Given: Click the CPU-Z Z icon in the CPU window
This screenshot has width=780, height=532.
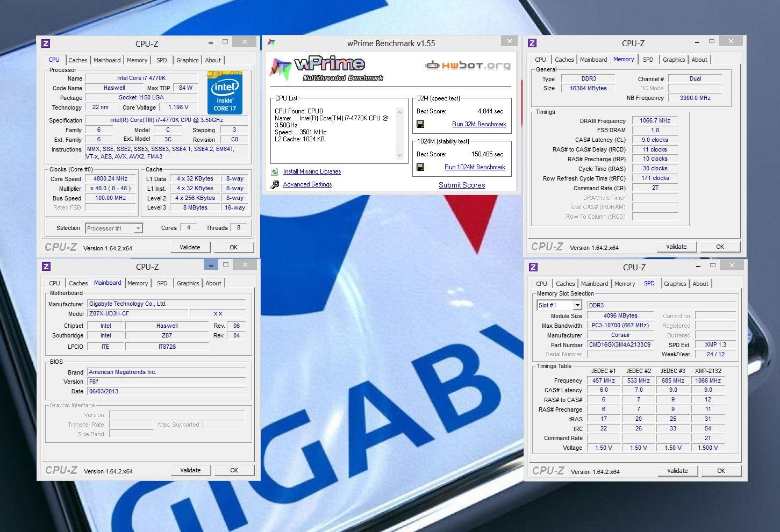Looking at the screenshot, I should click(46, 44).
